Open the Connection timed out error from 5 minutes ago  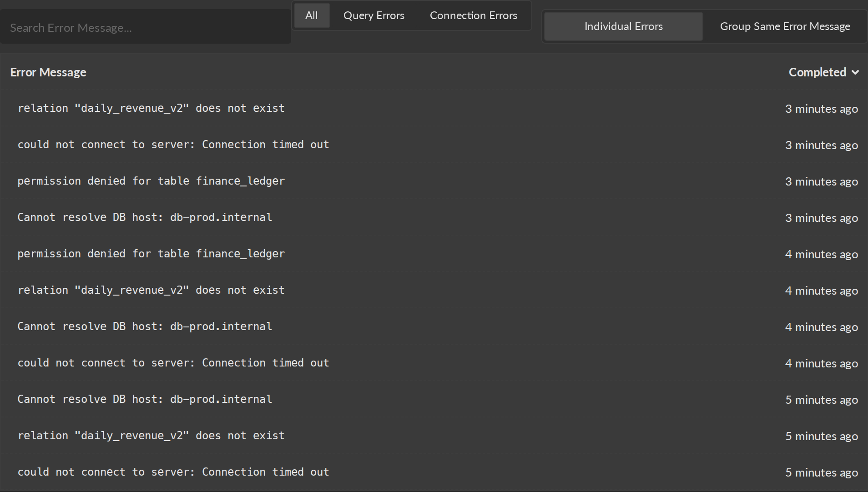[x=434, y=472]
